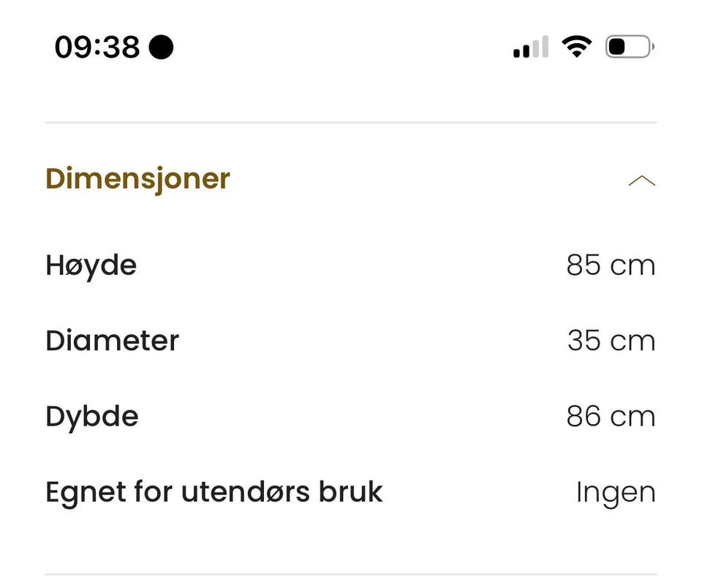Tap the cellular signal bars icon
702x588 pixels.
tap(530, 48)
